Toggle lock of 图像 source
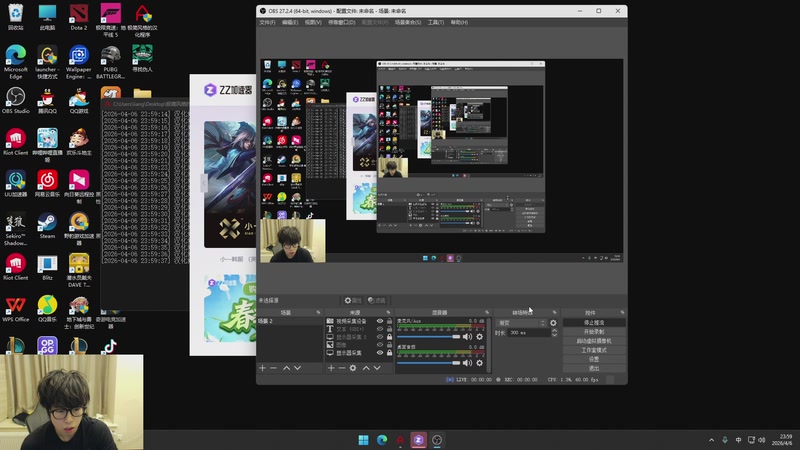This screenshot has width=800, height=450. (389, 345)
